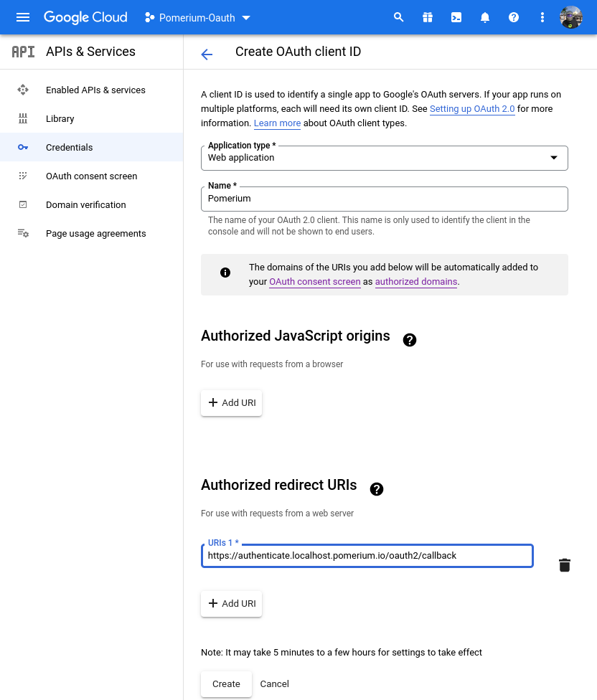Viewport: 597px width, 700px height.
Task: Click inside the Name field showing Pomerium
Action: click(x=385, y=199)
